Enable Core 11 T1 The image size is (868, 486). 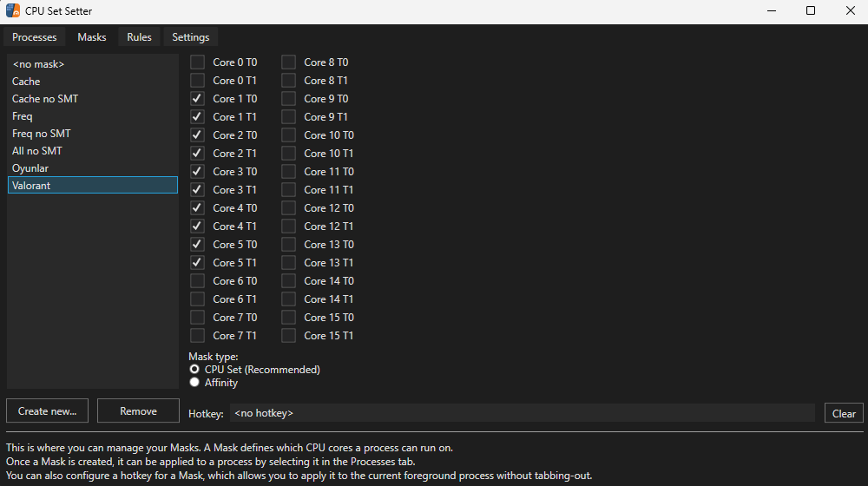pyautogui.click(x=288, y=190)
